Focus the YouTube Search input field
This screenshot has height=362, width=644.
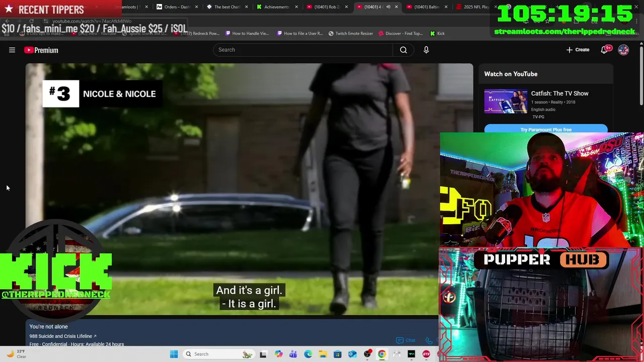click(303, 50)
